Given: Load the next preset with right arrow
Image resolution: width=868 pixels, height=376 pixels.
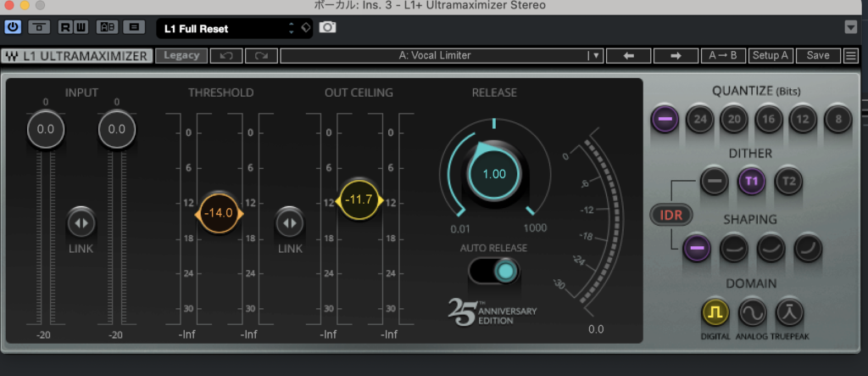Looking at the screenshot, I should pyautogui.click(x=676, y=56).
